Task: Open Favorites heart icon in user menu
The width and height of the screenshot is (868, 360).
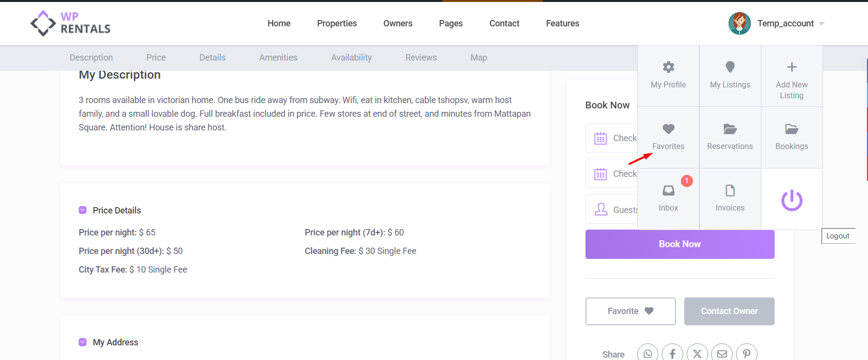Action: pos(668,129)
